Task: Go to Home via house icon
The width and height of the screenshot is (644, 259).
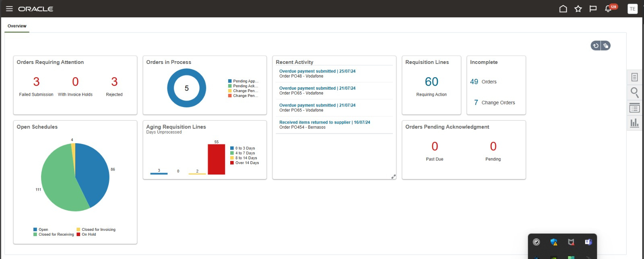Action: point(563,9)
